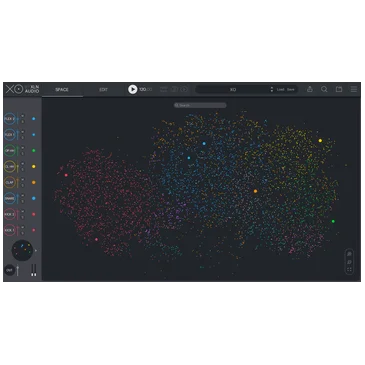Open the hamburger main menu
This screenshot has width=365, height=365.
point(354,89)
